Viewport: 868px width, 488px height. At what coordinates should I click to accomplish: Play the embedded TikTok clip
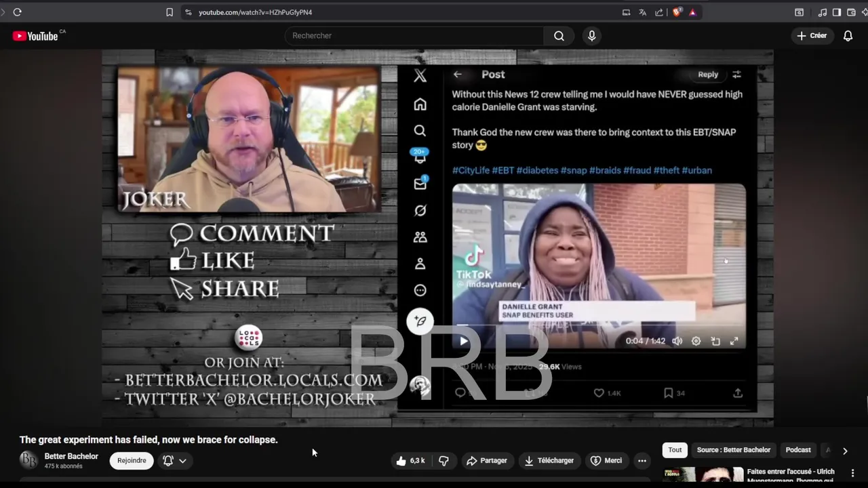tap(464, 341)
